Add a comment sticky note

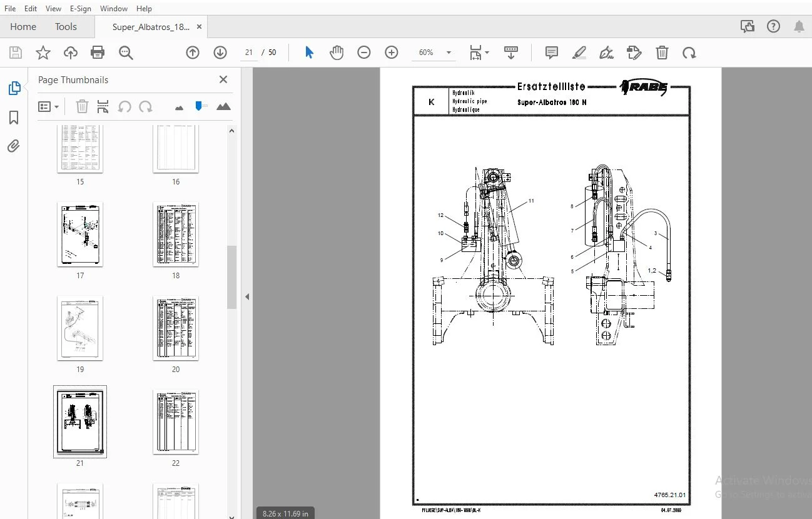pos(552,53)
